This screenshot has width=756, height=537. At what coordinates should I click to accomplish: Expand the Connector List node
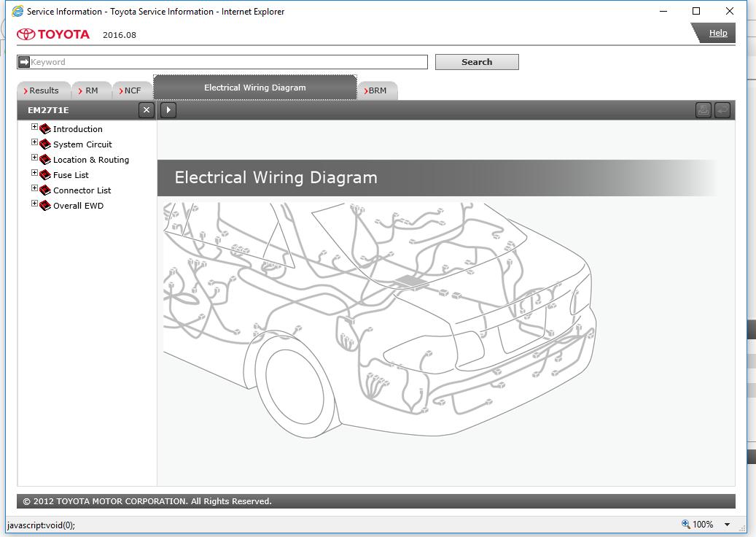[x=34, y=189]
